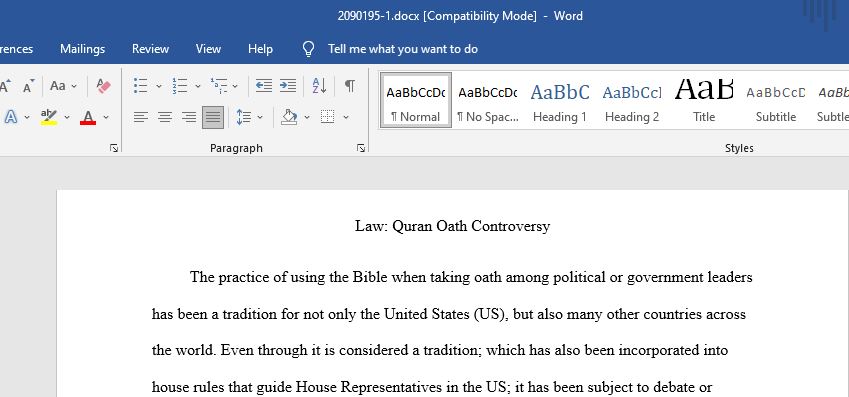Image resolution: width=849 pixels, height=397 pixels.
Task: Toggle Justify alignment
Action: tap(213, 117)
